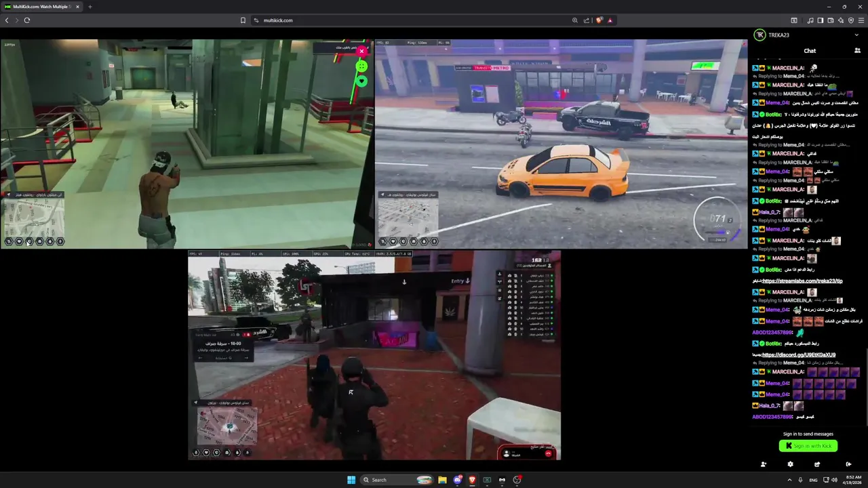Click the picture-in-picture toolbar icon
Screen dimensions: 868x488
tap(794, 20)
